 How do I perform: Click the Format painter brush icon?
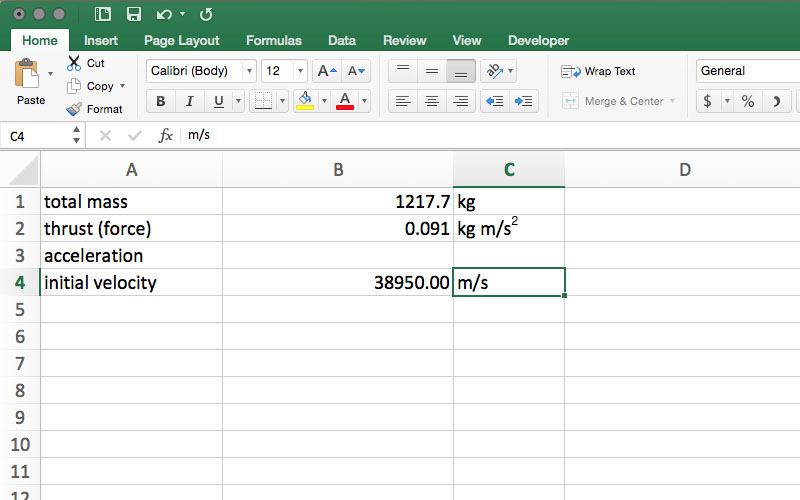pyautogui.click(x=75, y=109)
